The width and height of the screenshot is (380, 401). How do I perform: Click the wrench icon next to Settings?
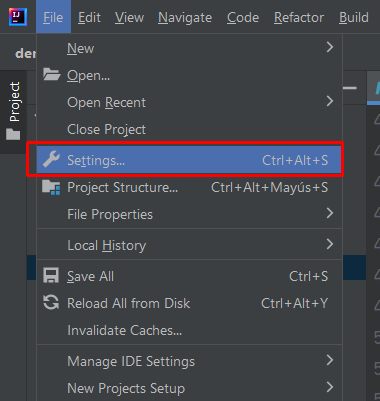point(51,159)
